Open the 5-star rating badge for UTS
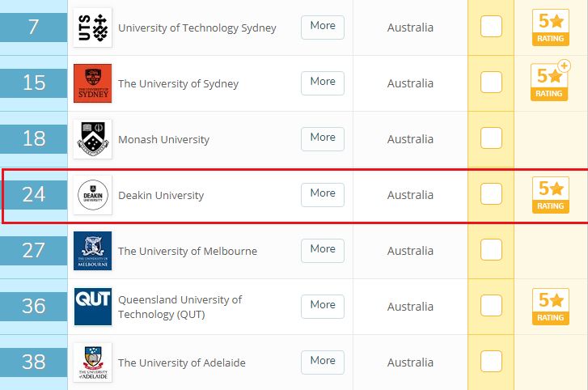The height and width of the screenshot is (390, 588). pos(551,28)
